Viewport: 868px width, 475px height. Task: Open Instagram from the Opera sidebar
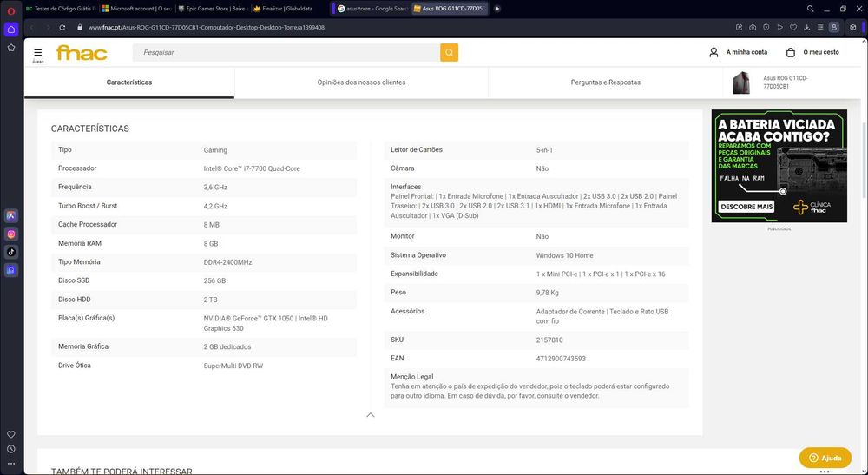tap(11, 234)
